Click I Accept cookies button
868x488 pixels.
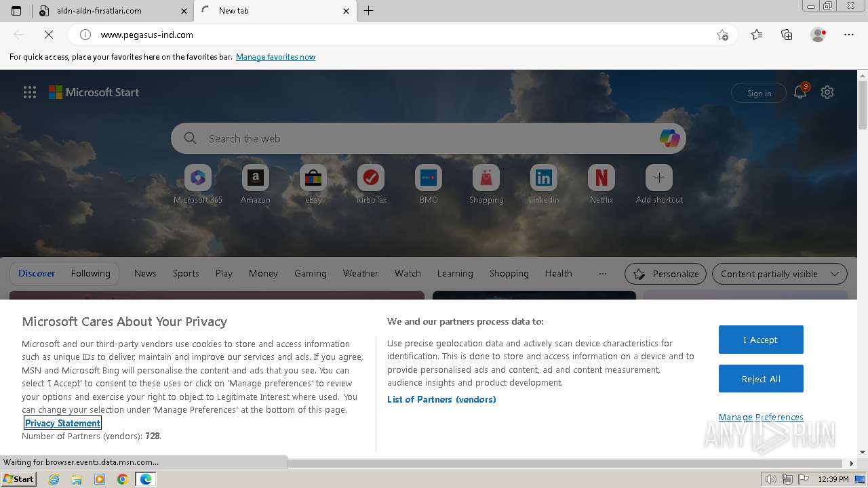click(761, 340)
